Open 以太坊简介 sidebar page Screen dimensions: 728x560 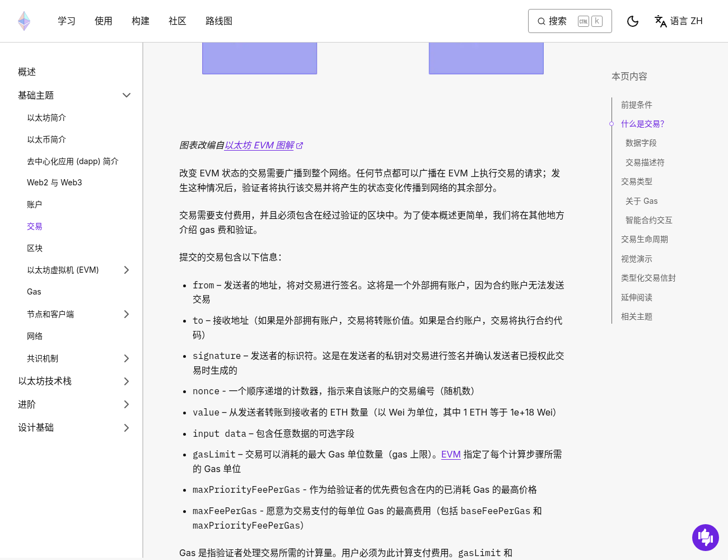coord(46,118)
